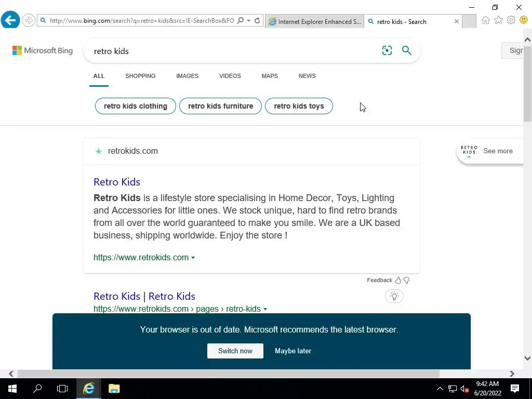This screenshot has height=399, width=532.
Task: Dismiss banner with 'Maybe later'
Action: coord(293,351)
